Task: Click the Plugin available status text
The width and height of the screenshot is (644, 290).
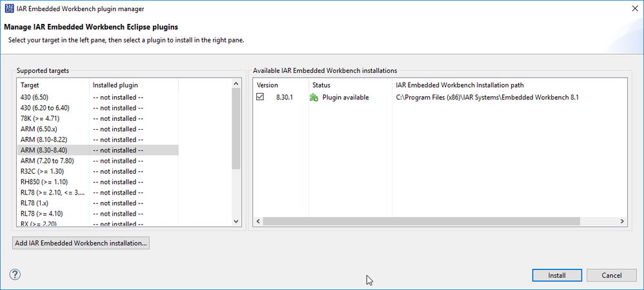Action: pos(345,98)
